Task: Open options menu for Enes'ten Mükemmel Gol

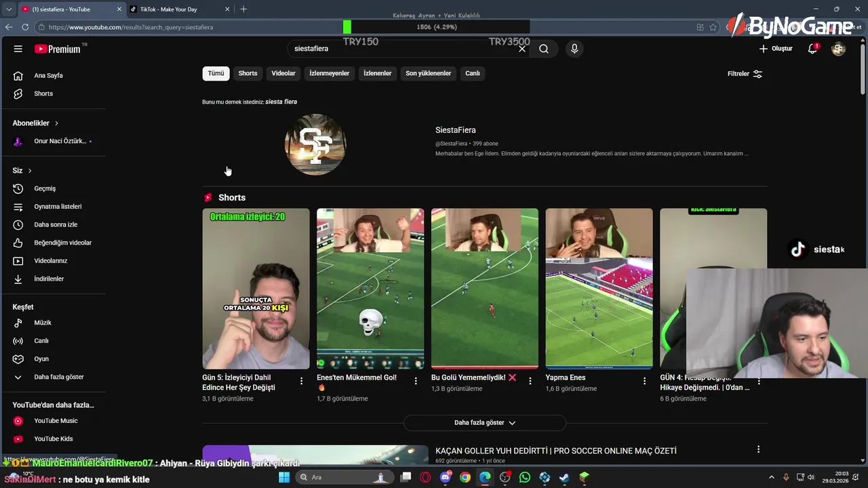Action: point(416,381)
